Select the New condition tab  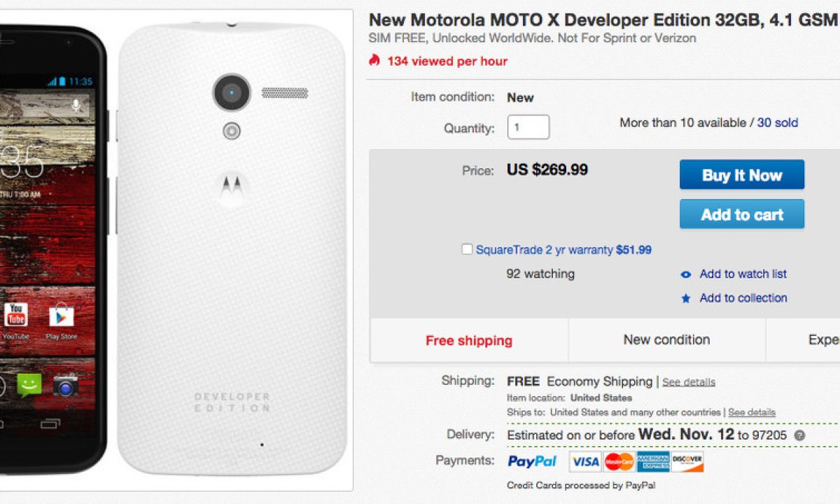click(x=666, y=340)
